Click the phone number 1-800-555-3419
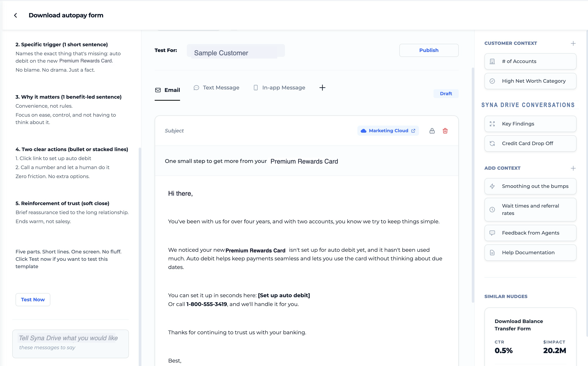Screen dimensions: 588x366 [x=207, y=304]
